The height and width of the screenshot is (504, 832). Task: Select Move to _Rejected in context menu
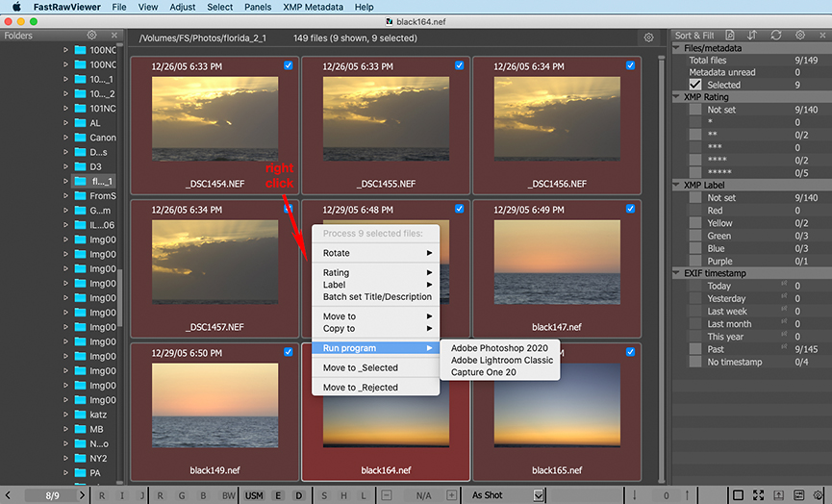361,388
